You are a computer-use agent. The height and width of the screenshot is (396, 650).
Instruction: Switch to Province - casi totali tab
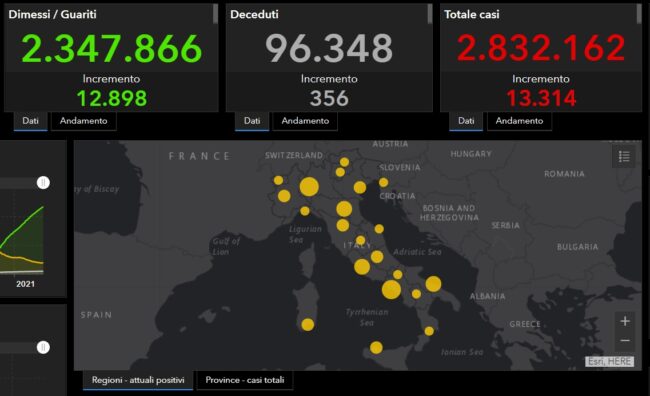245,380
